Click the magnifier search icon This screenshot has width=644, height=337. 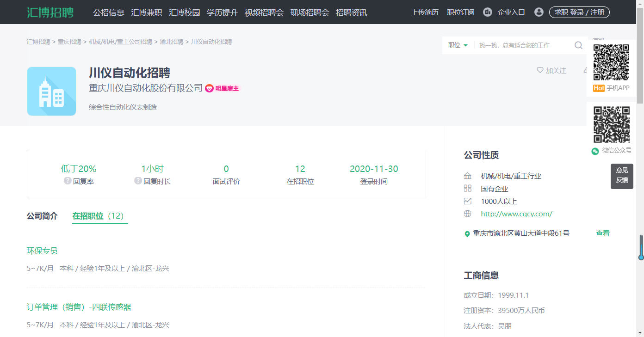pos(578,45)
